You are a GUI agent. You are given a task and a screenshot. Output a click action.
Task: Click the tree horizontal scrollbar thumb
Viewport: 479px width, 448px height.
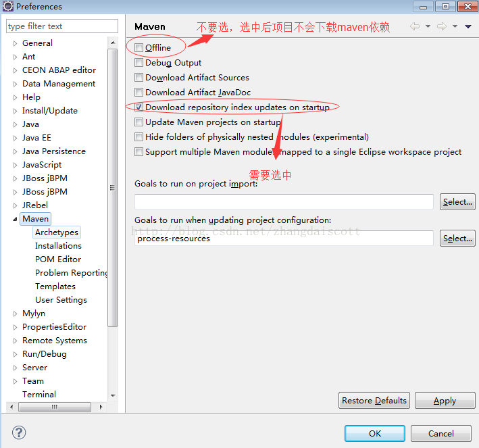55,407
